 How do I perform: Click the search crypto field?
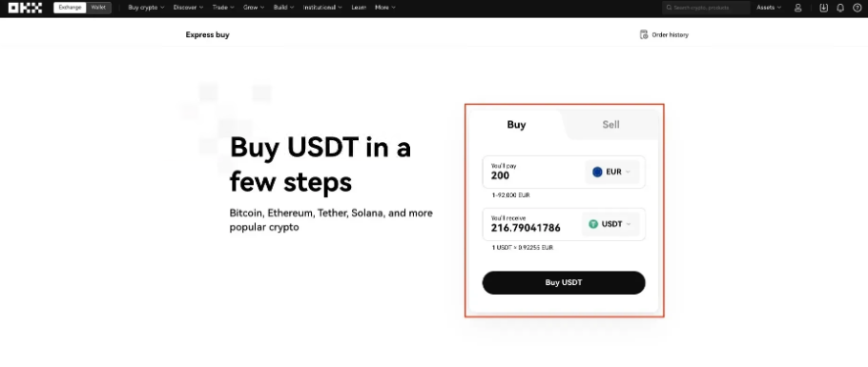pos(706,8)
